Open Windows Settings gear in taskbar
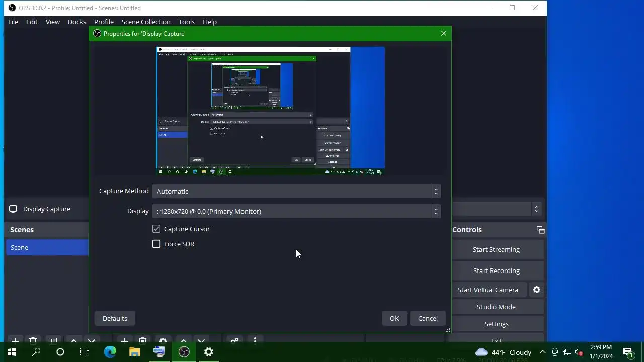 pyautogui.click(x=209, y=352)
